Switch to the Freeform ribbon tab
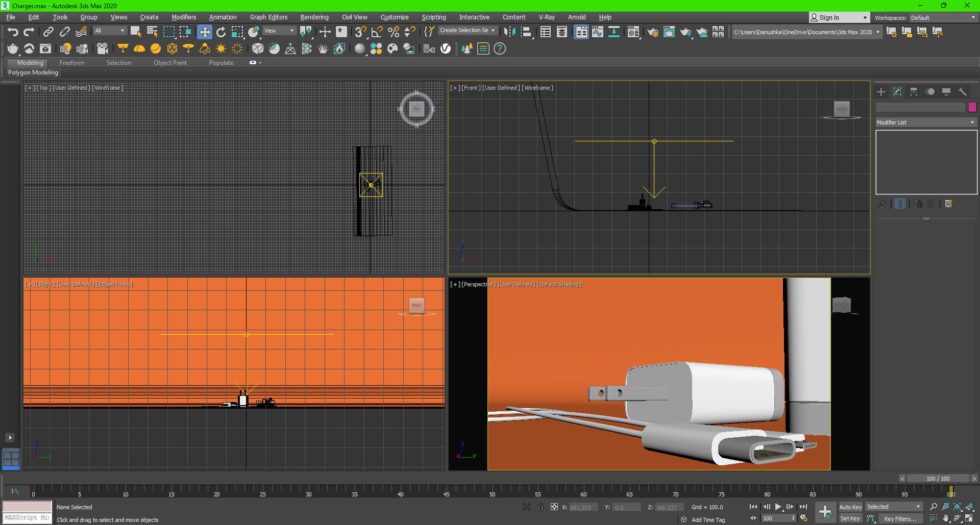The width and height of the screenshot is (980, 525). point(72,63)
